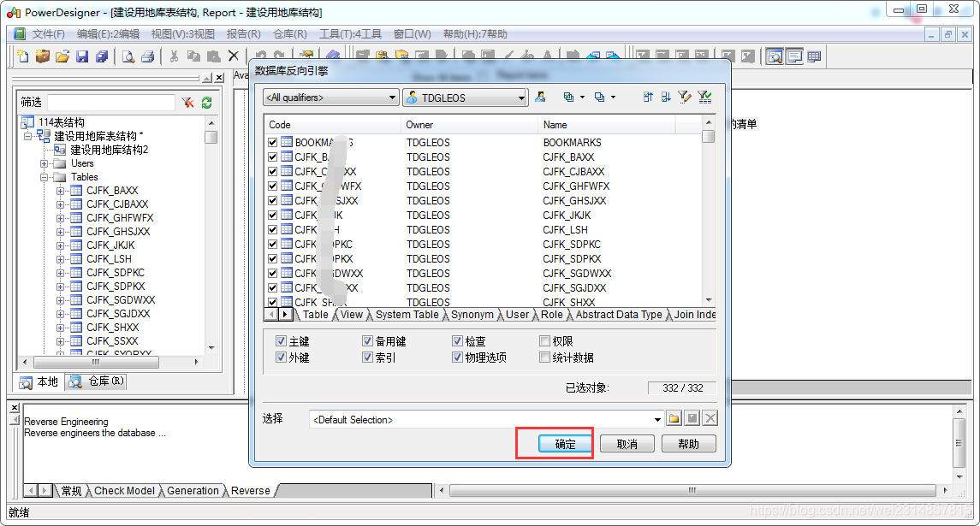Click the New Model toolbar icon

point(23,56)
